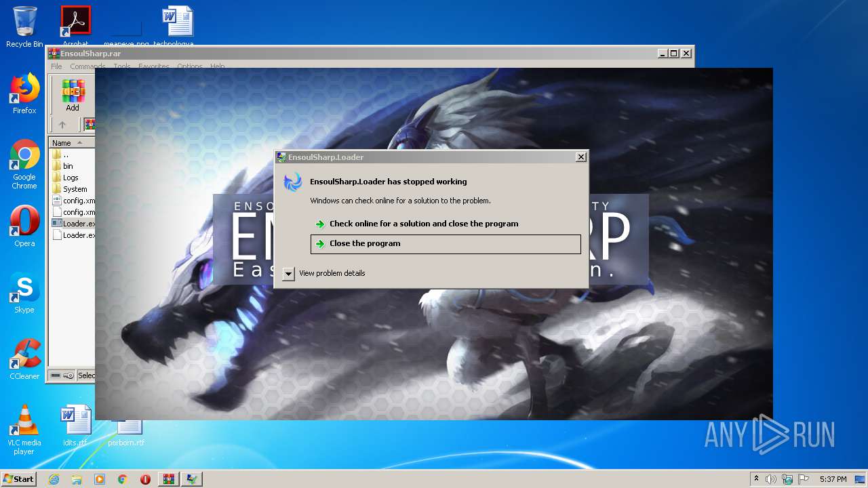868x488 pixels.
Task: Click 'Close the program' in the crash dialog
Action: tap(446, 244)
